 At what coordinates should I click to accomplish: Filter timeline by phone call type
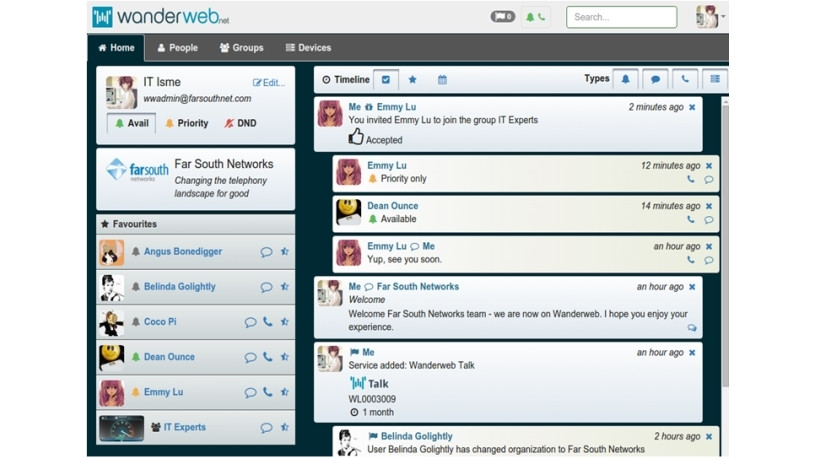[685, 79]
